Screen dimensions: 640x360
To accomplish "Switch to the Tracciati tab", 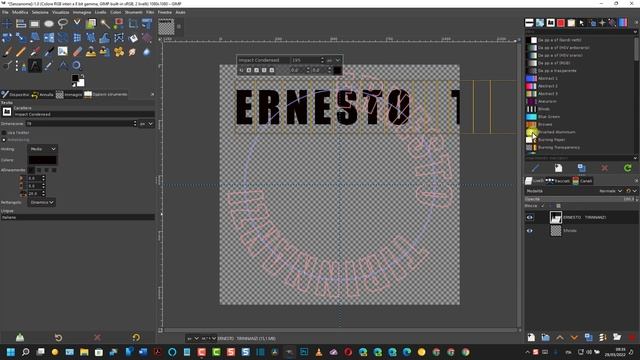I will 558,181.
